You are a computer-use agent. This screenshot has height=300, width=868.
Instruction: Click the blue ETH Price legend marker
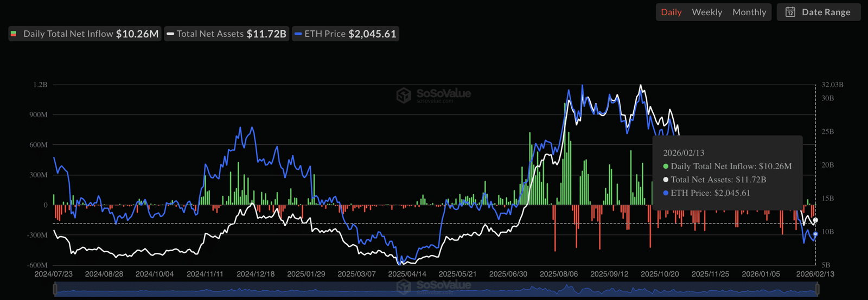(x=298, y=34)
